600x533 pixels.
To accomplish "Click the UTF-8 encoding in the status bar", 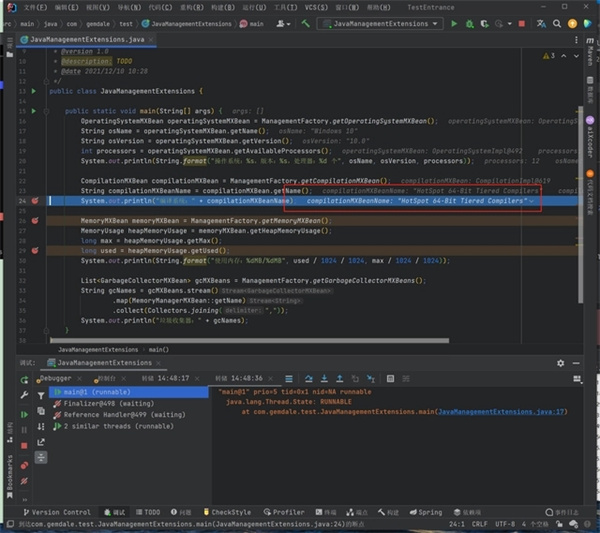I will [x=505, y=524].
